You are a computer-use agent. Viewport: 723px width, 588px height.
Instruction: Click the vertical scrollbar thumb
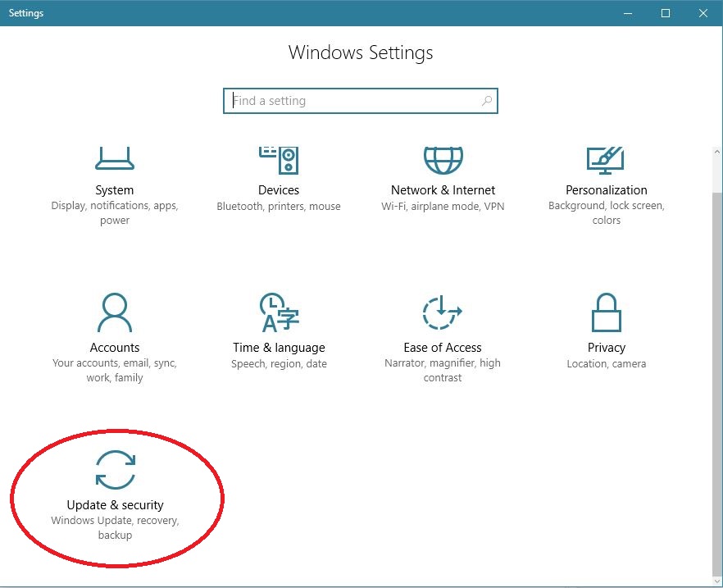(x=717, y=383)
